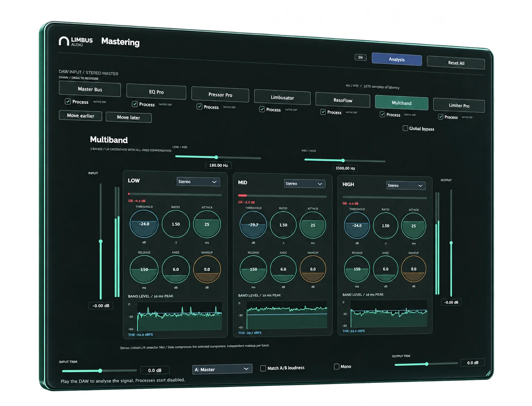Click the 180.00 Hz crossover value field

tap(218, 165)
